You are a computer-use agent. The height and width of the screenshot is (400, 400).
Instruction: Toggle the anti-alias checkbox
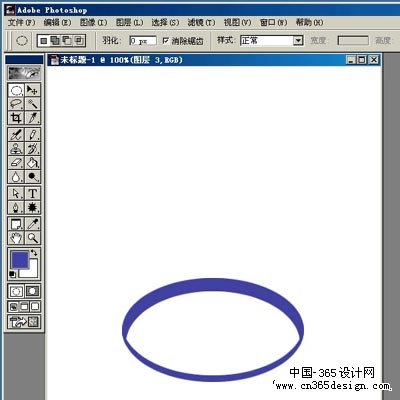pos(166,41)
